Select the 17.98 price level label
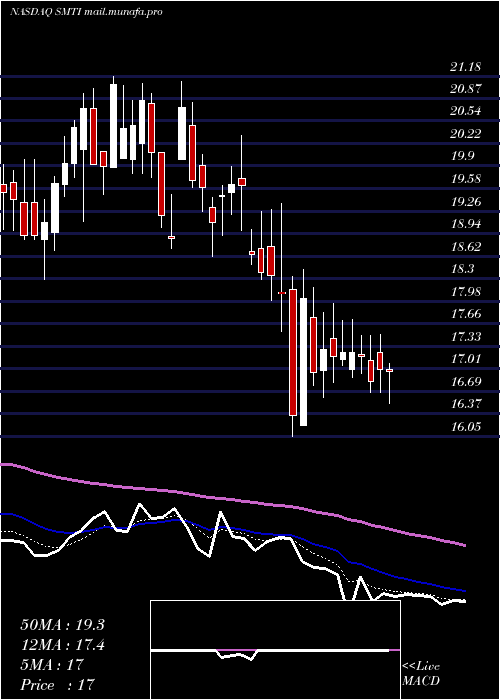This screenshot has width=500, height=700. tap(465, 292)
